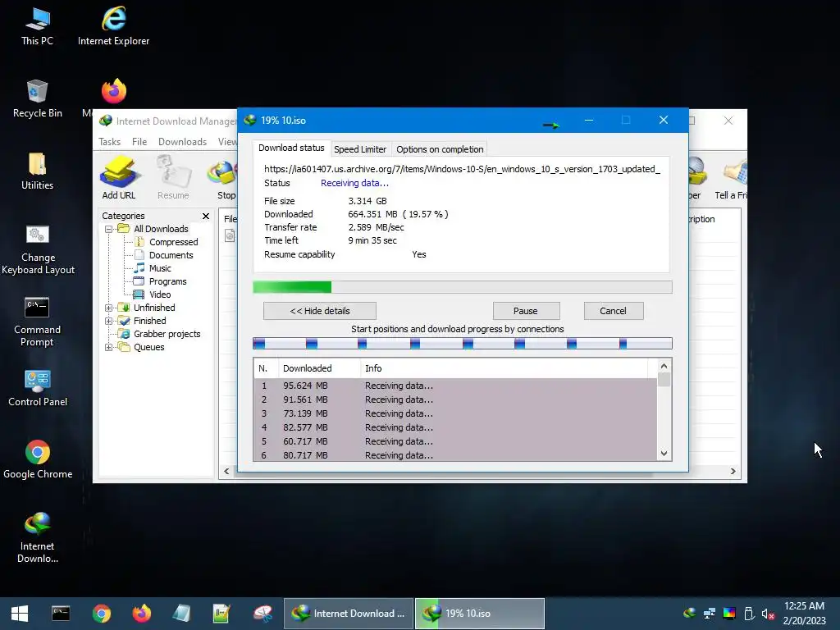The width and height of the screenshot is (840, 630).
Task: Select the Compressed category
Action: 173,242
